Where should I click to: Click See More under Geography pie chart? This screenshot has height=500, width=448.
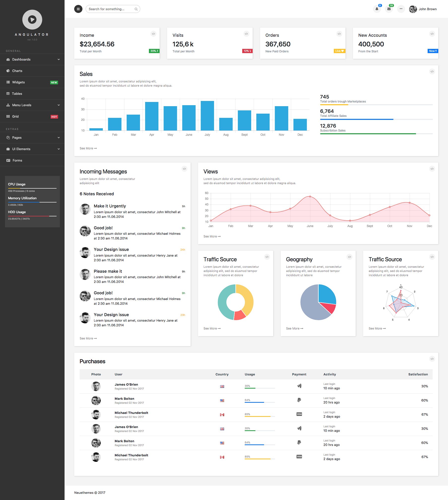click(295, 329)
